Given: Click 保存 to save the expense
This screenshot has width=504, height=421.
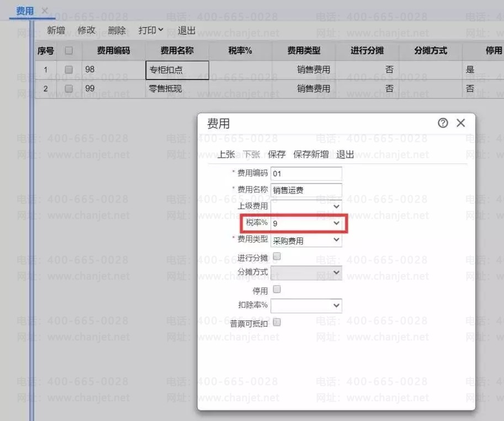Looking at the screenshot, I should tap(277, 155).
